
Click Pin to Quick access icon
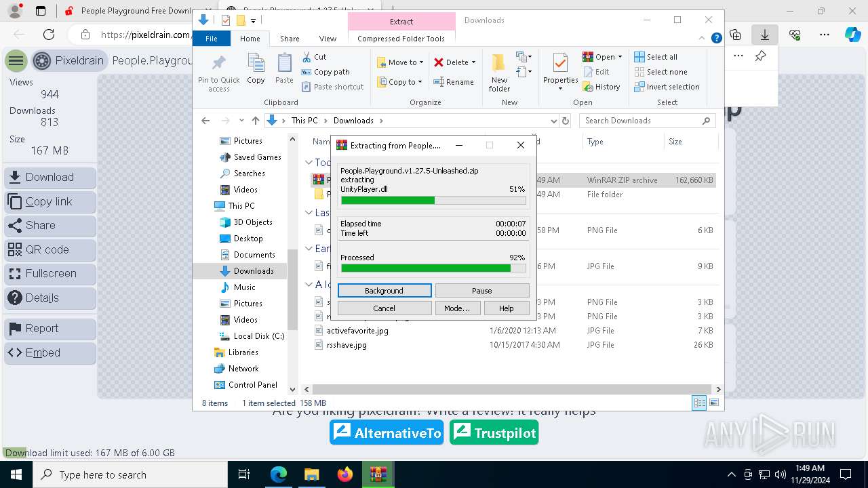218,73
